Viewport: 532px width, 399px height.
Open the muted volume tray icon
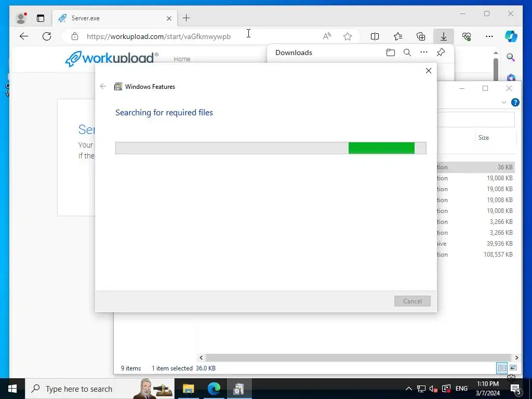pyautogui.click(x=433, y=389)
